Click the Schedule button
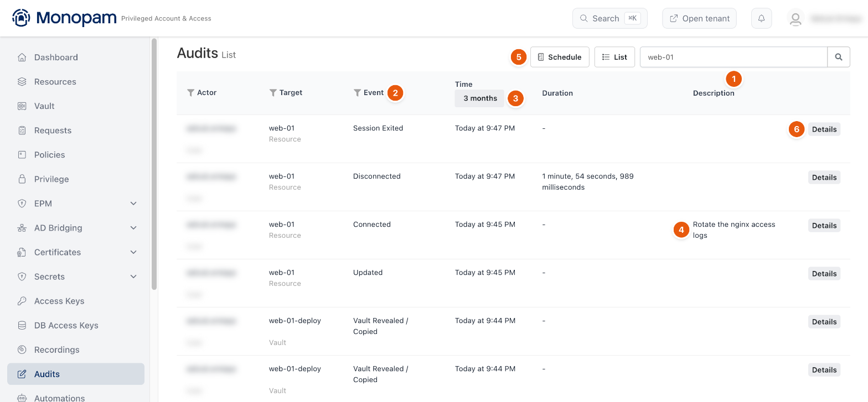This screenshot has width=868, height=402. point(560,57)
